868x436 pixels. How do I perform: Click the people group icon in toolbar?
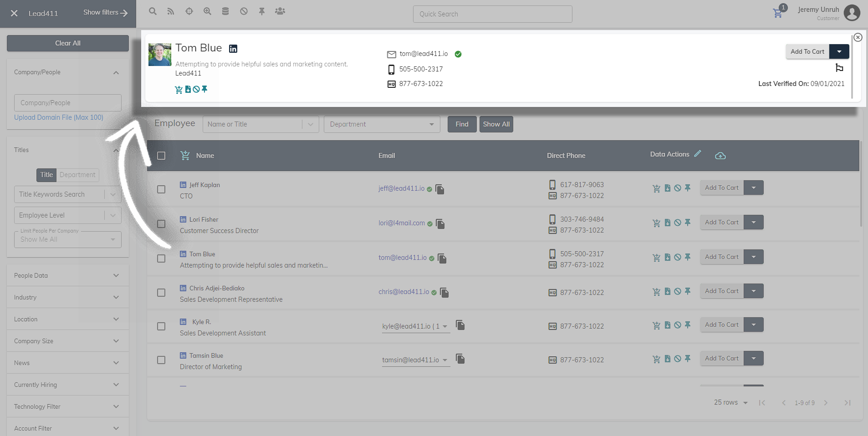(x=280, y=11)
